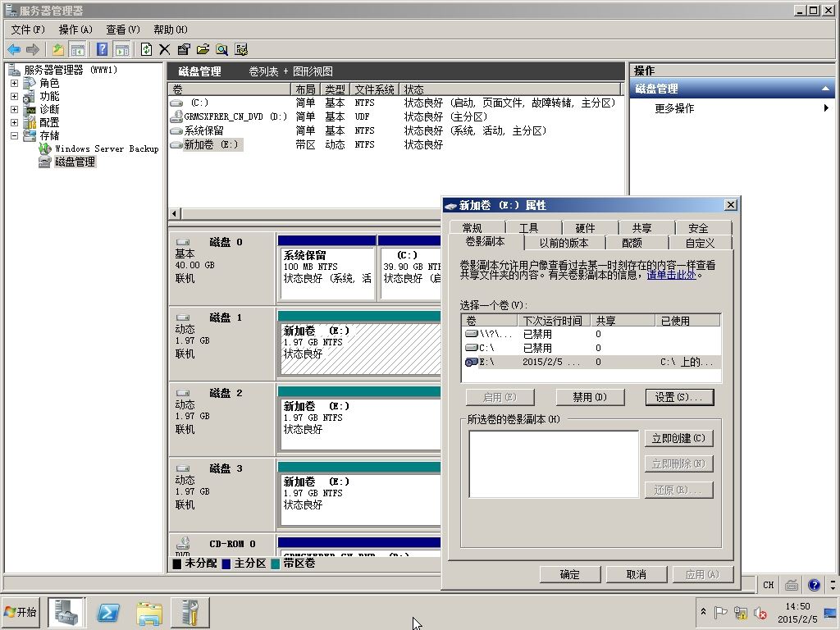This screenshot has width=840, height=630.
Task: Click the muted volume speaker tray icon
Action: [760, 612]
